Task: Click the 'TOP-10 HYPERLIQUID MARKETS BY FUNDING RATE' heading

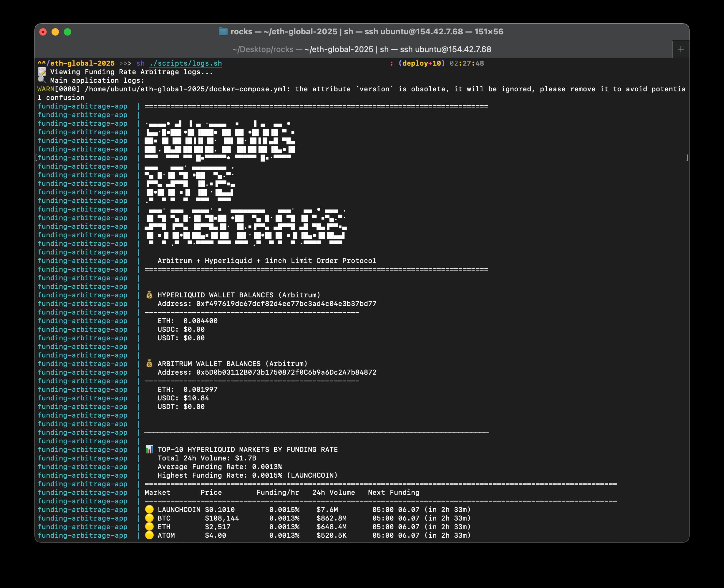Action: click(x=248, y=449)
